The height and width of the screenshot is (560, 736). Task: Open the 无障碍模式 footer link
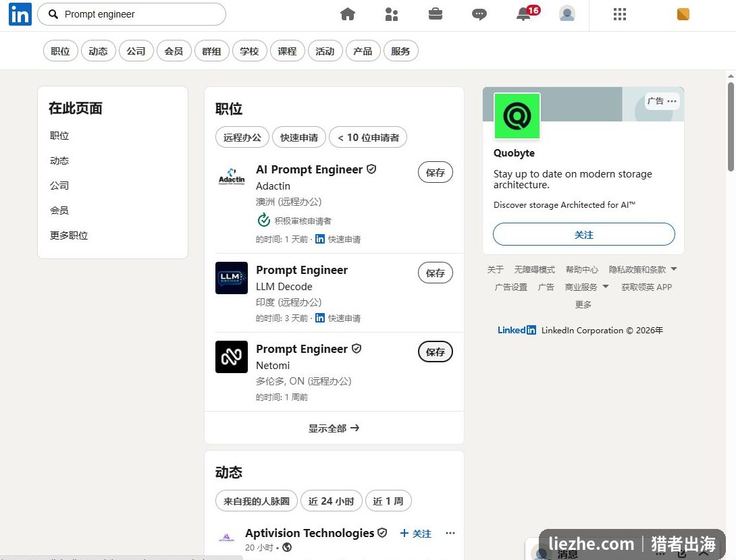(535, 269)
